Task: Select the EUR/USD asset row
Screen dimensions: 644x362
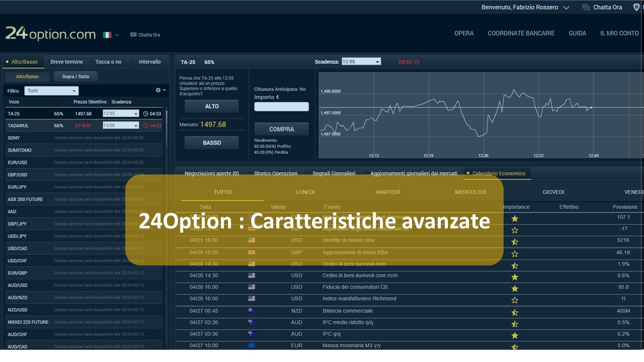Action: click(x=84, y=162)
